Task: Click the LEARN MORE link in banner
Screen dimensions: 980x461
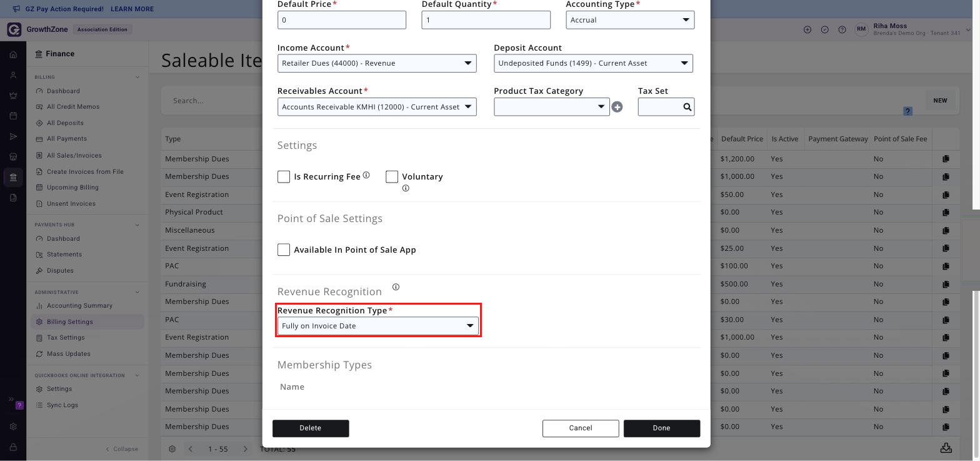Action: pos(132,9)
